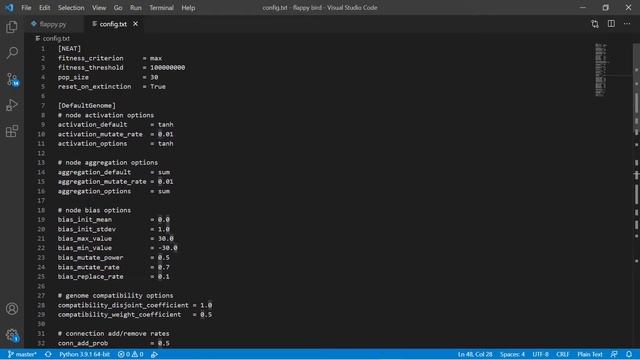The image size is (640, 360).
Task: Change the Plain Text language mode
Action: (x=589, y=354)
